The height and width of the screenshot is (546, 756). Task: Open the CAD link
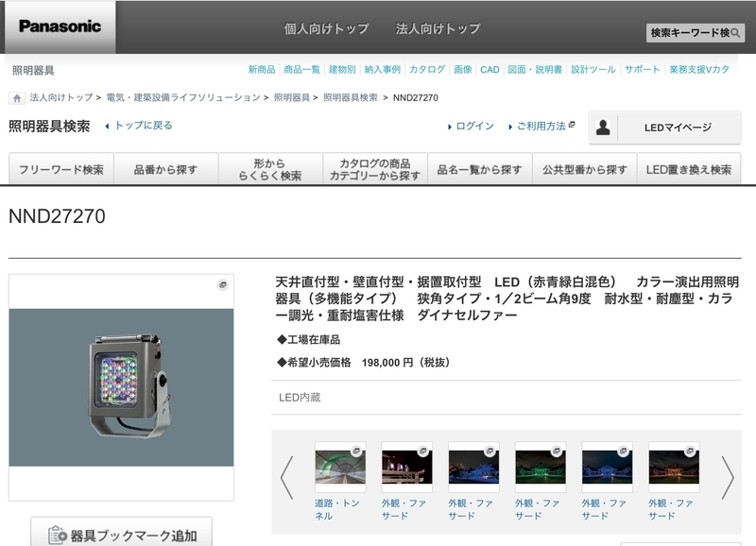coord(490,69)
